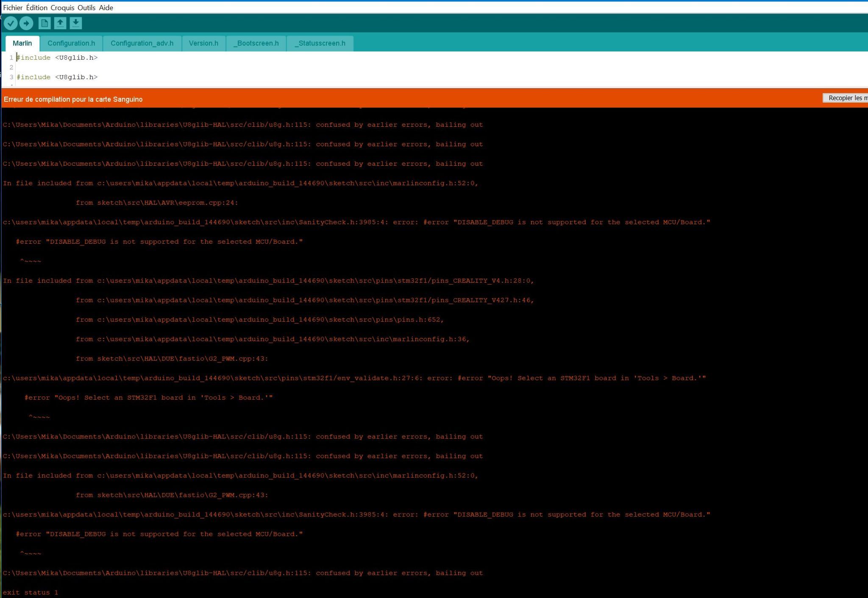868x598 pixels.
Task: Click the 'exit status 1' console line
Action: tap(31, 592)
